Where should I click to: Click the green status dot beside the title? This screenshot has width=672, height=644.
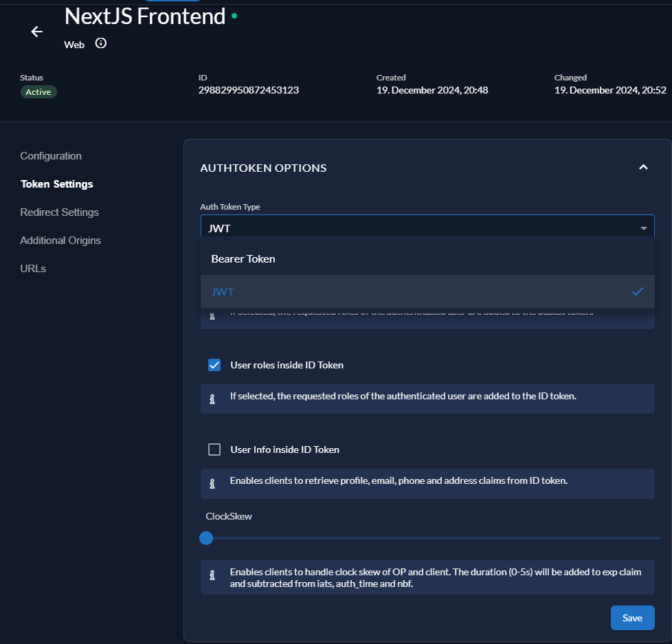(234, 16)
